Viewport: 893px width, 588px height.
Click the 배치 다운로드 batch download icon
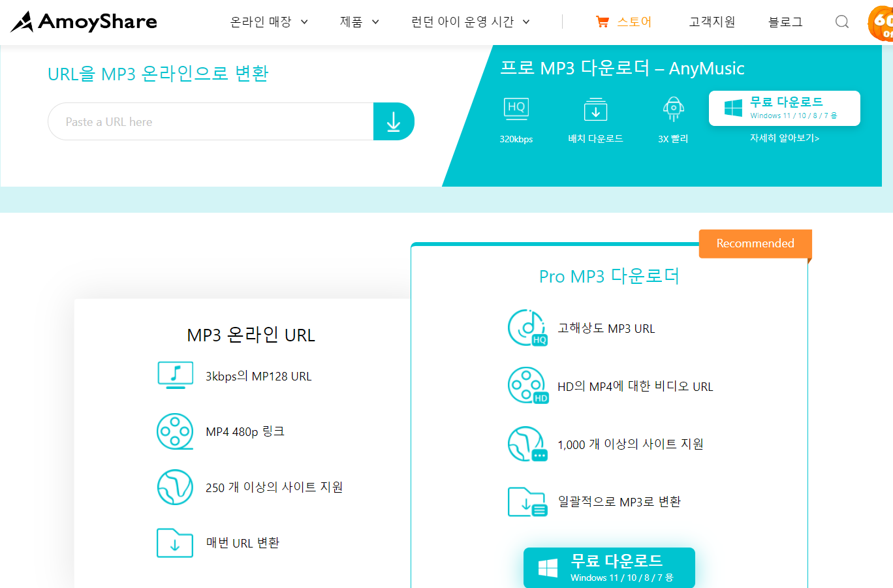click(x=595, y=109)
